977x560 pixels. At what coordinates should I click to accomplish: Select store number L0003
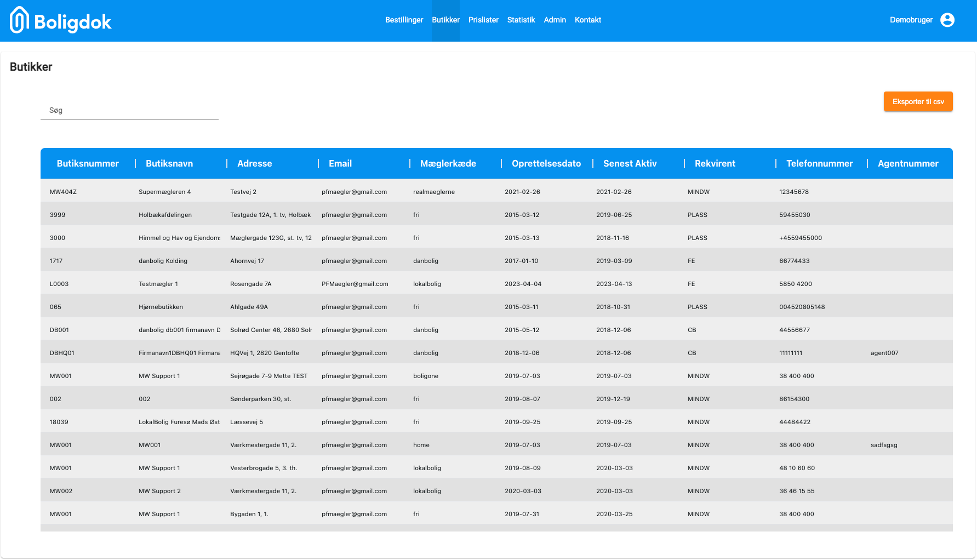tap(59, 284)
